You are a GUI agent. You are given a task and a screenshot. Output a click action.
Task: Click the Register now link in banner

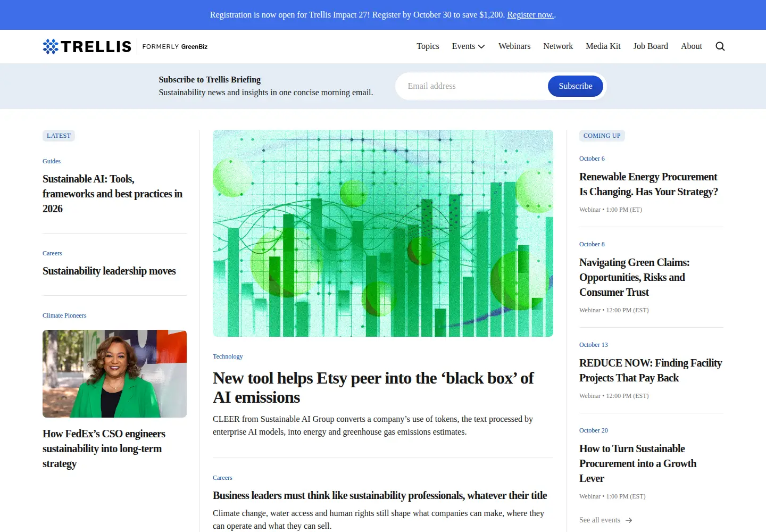(x=530, y=15)
